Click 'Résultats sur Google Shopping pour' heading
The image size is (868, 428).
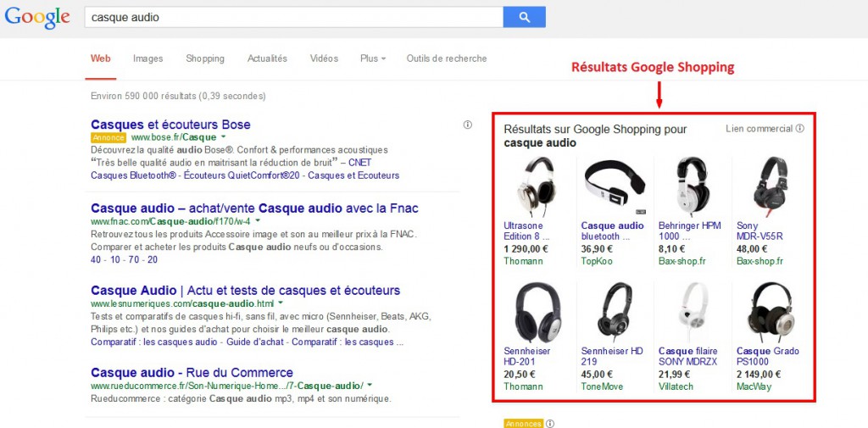point(595,130)
